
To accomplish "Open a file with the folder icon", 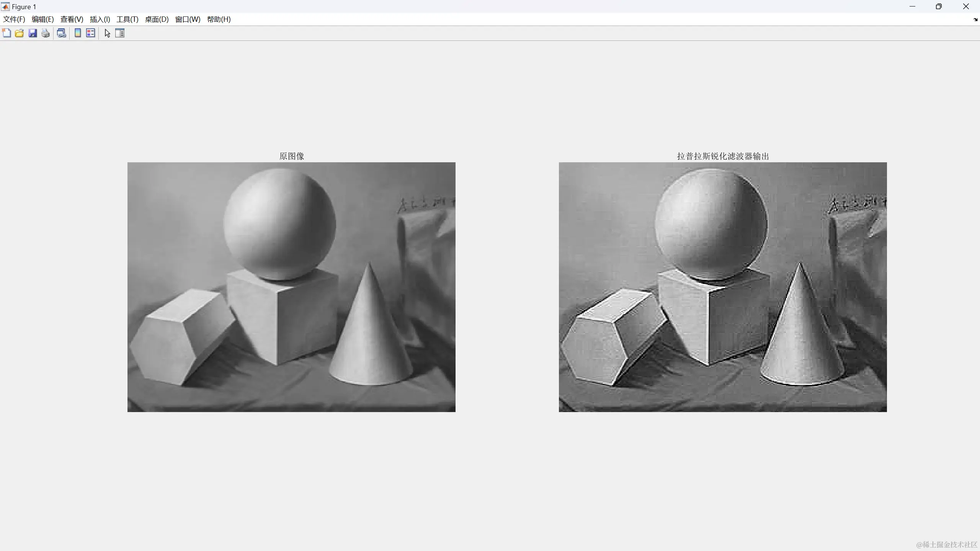I will click(20, 33).
